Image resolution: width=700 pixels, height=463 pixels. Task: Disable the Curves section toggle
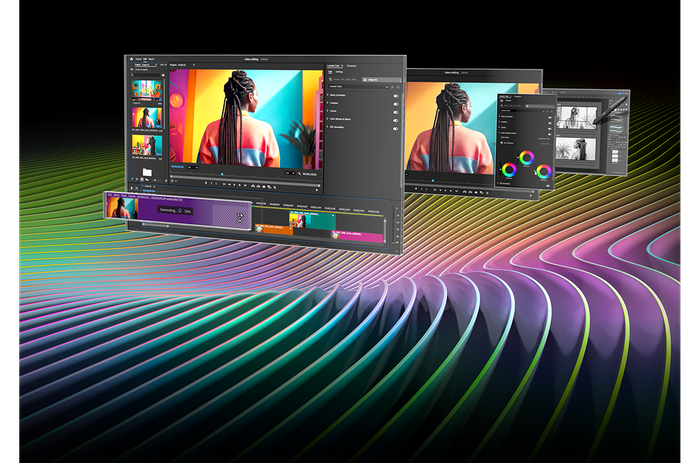(x=395, y=112)
